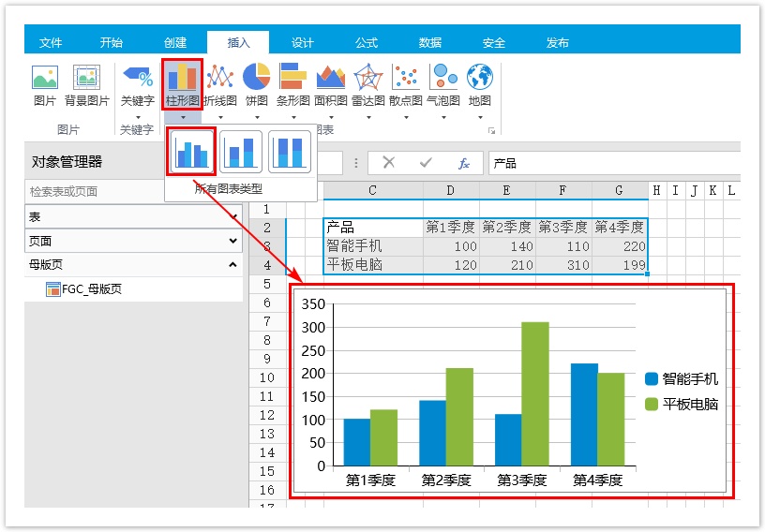
Task: Pick the 饼图 pie chart icon
Action: [257, 77]
